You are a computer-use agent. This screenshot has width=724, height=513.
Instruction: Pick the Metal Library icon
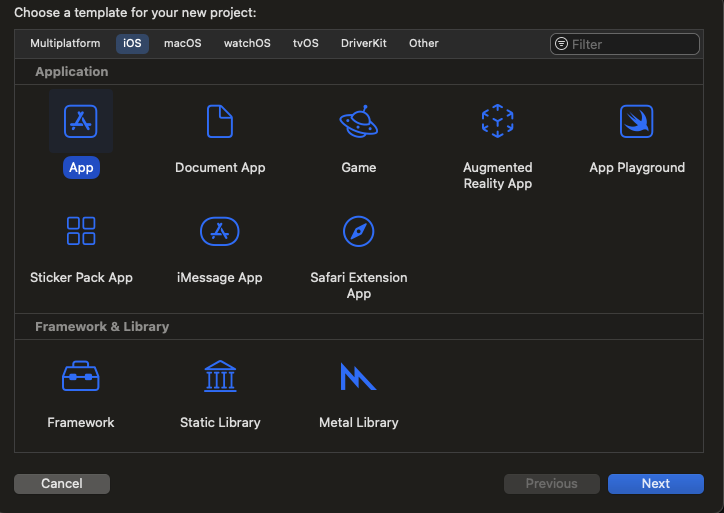[358, 377]
